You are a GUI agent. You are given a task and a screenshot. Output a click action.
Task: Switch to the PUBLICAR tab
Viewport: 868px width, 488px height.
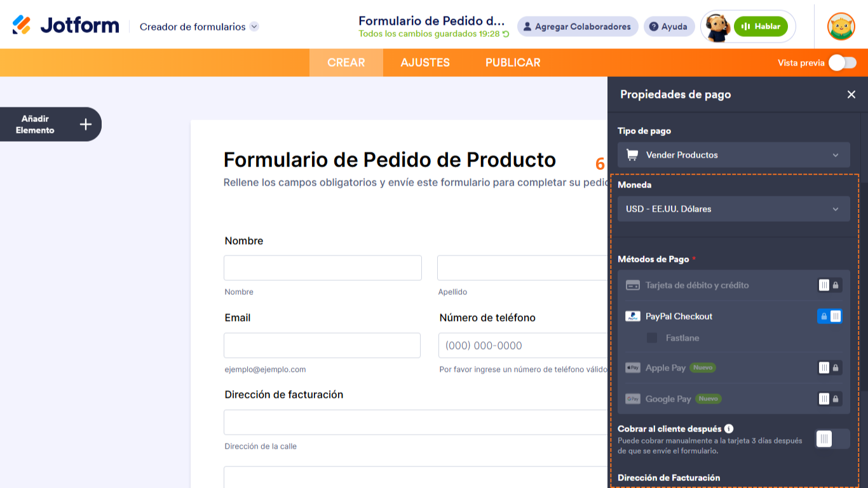click(x=513, y=63)
